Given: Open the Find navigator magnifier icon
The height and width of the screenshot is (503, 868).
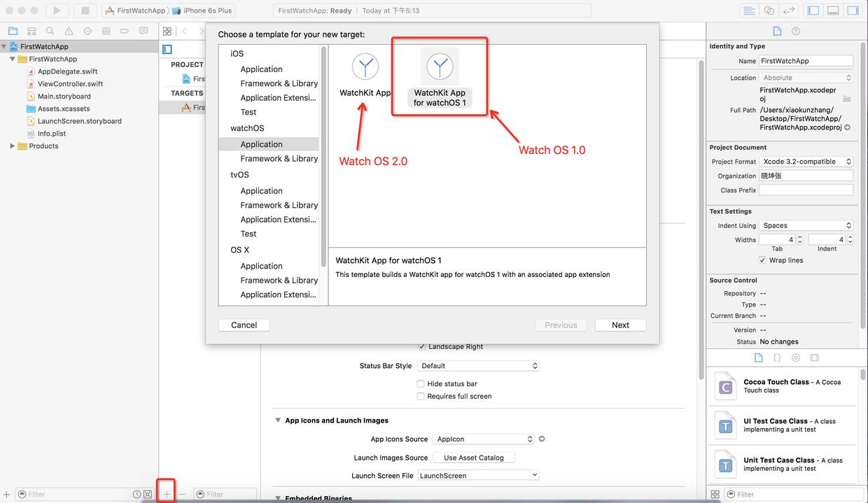Looking at the screenshot, I should pos(50,31).
